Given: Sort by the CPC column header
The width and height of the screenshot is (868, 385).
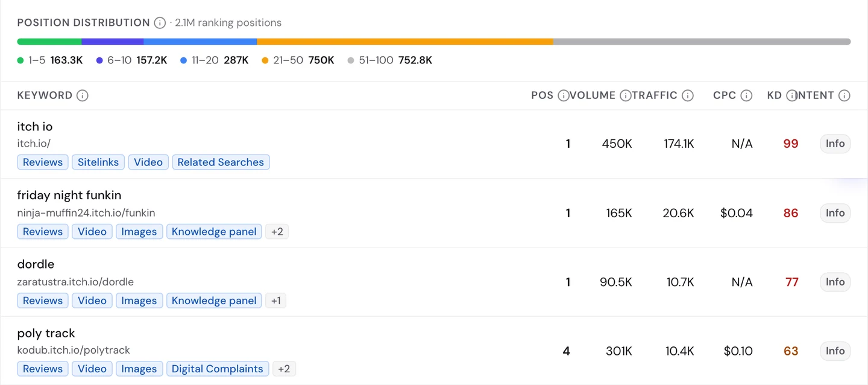Looking at the screenshot, I should [x=725, y=95].
